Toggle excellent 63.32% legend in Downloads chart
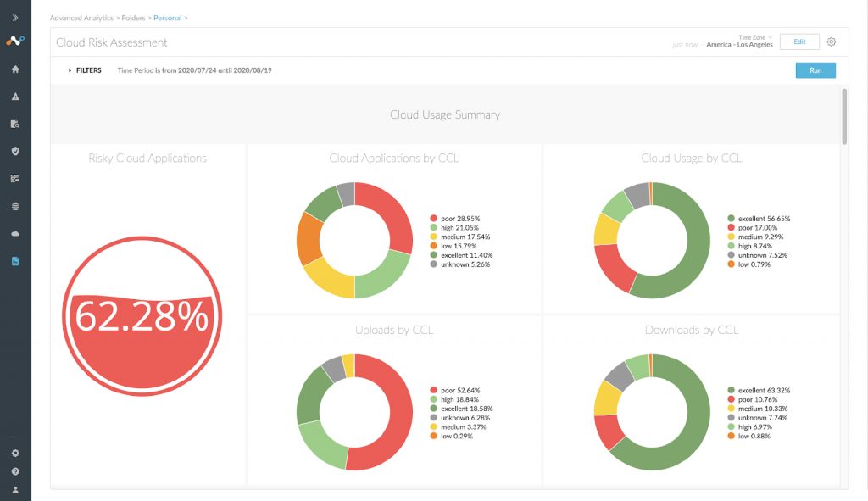The image size is (868, 501). [x=759, y=390]
